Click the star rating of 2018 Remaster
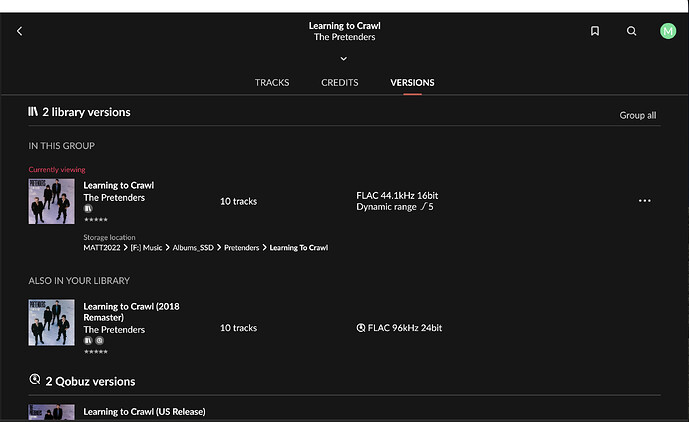Image resolution: width=689 pixels, height=422 pixels. (96, 351)
